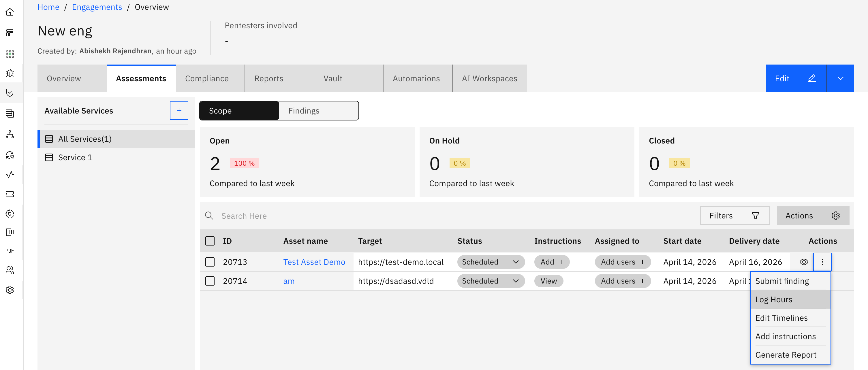Open the apps grid sidebar icon
Screen dimensions: 868x370
(10, 54)
